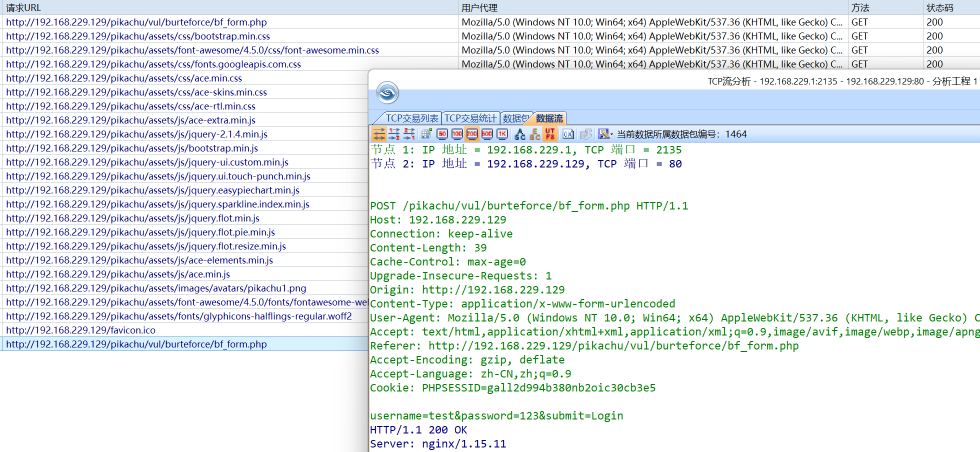The height and width of the screenshot is (452, 980).
Task: Click the Cookie: PHPSESSID header line
Action: (x=512, y=388)
